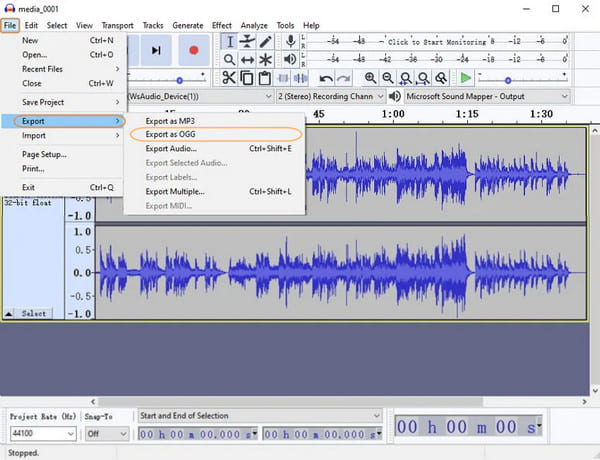
Task: Choose Exit from File menu
Action: click(x=63, y=188)
